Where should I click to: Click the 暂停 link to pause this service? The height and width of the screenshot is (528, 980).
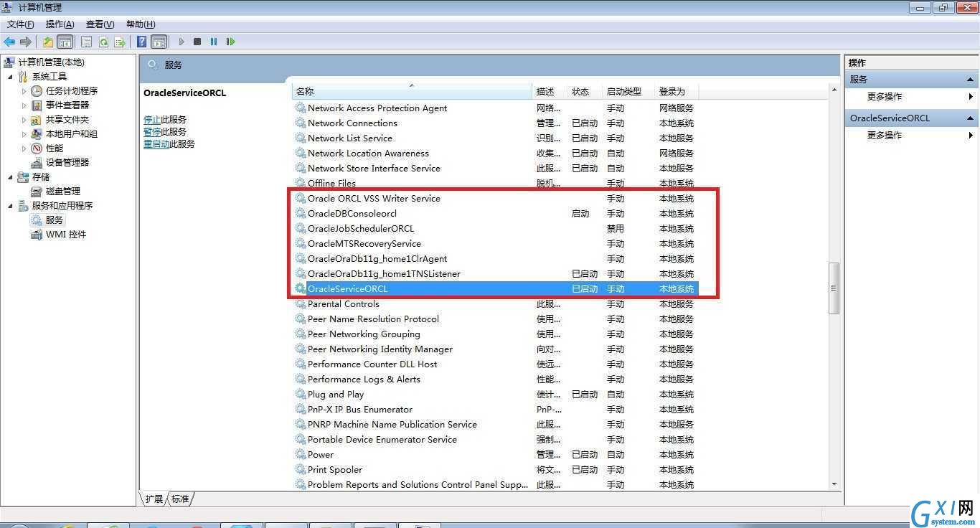[x=152, y=132]
